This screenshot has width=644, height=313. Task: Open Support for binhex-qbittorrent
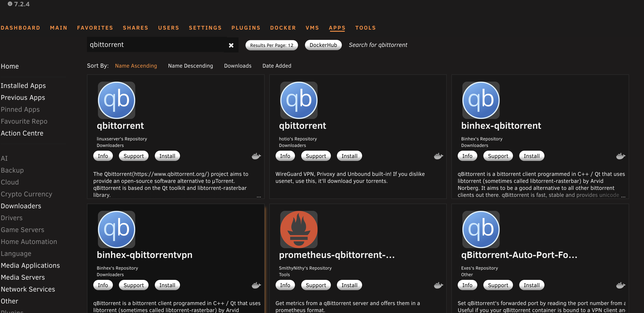pyautogui.click(x=498, y=156)
